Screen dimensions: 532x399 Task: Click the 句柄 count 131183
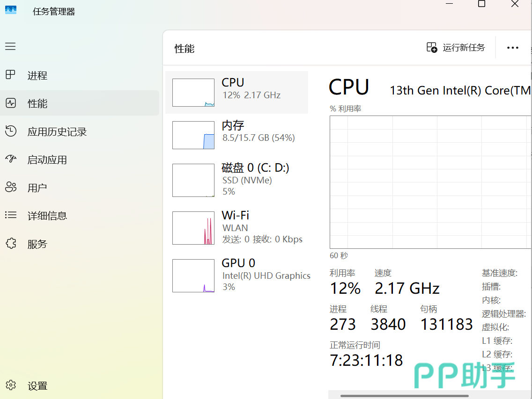click(x=446, y=325)
